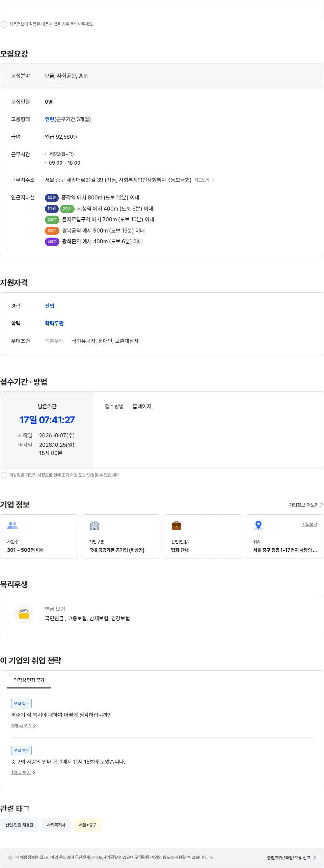Viewport: 324px width, 868px height.
Task: Click the briefcase icon in 산업(업종) card
Action: (177, 525)
